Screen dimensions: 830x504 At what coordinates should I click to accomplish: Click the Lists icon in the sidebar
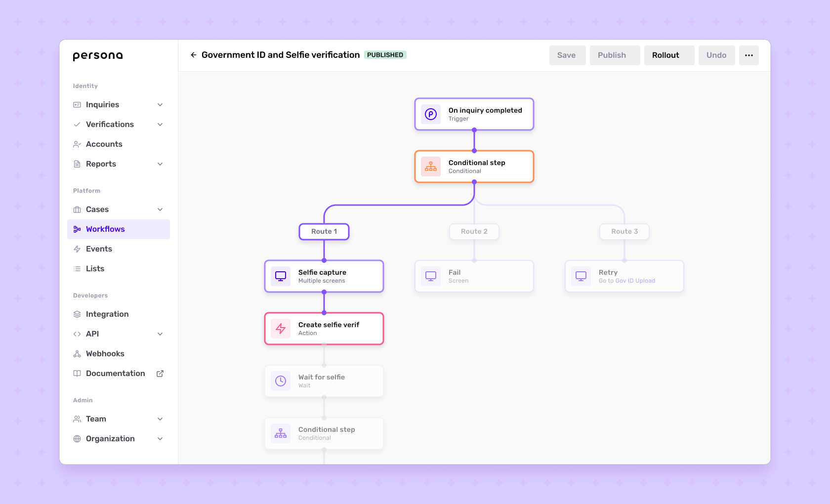click(77, 268)
